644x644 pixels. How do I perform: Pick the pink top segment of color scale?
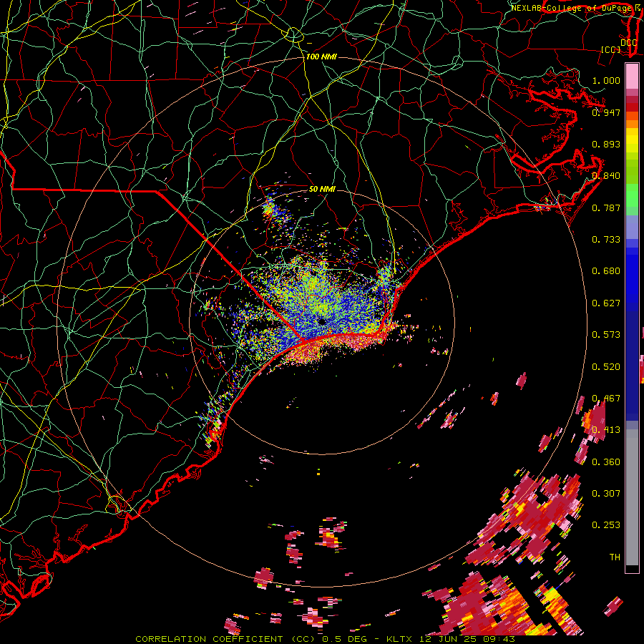coord(632,77)
